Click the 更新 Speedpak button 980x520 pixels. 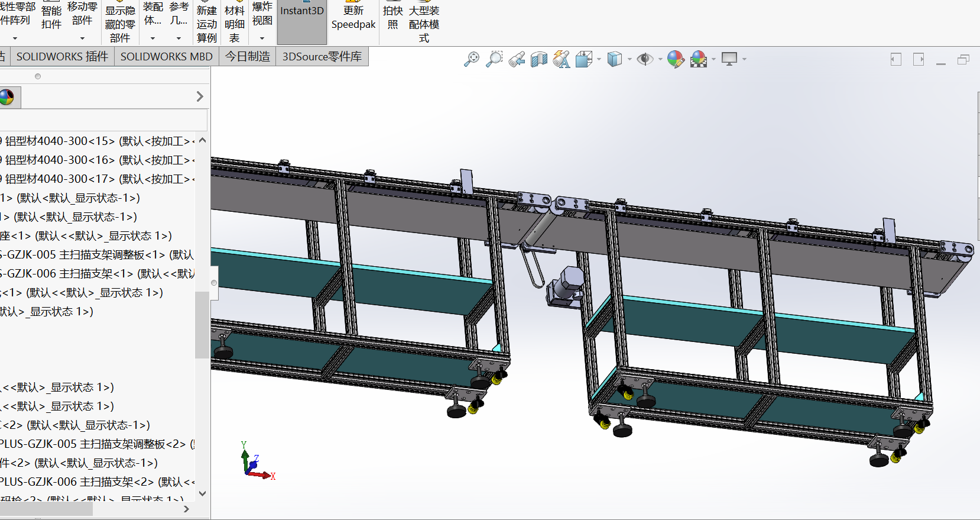(x=353, y=17)
